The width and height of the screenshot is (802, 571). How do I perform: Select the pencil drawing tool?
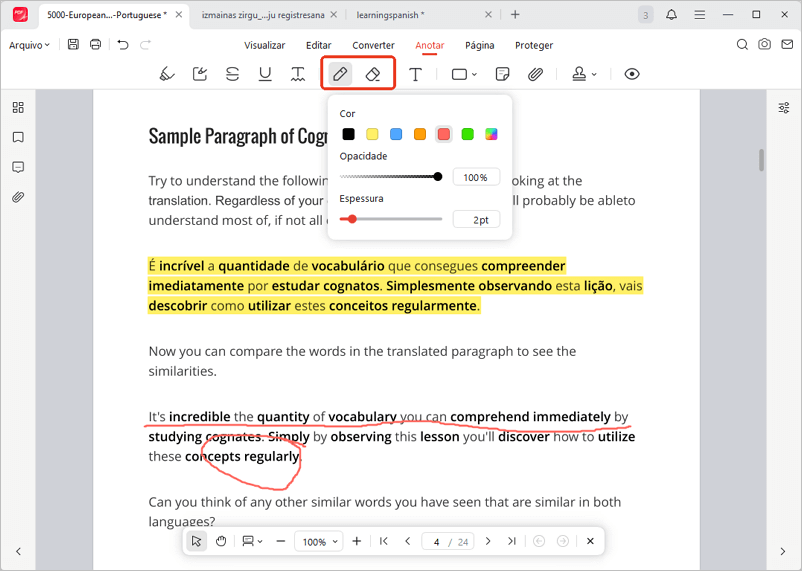[x=340, y=74]
